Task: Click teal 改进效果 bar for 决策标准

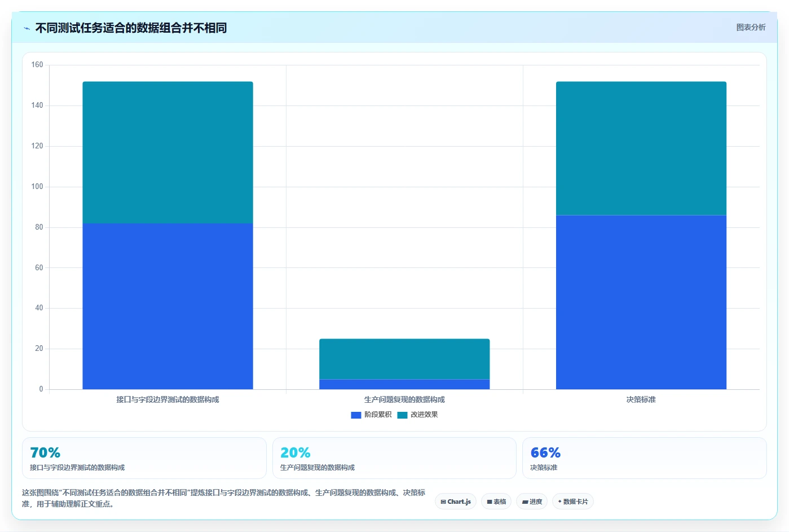Action: coord(641,148)
